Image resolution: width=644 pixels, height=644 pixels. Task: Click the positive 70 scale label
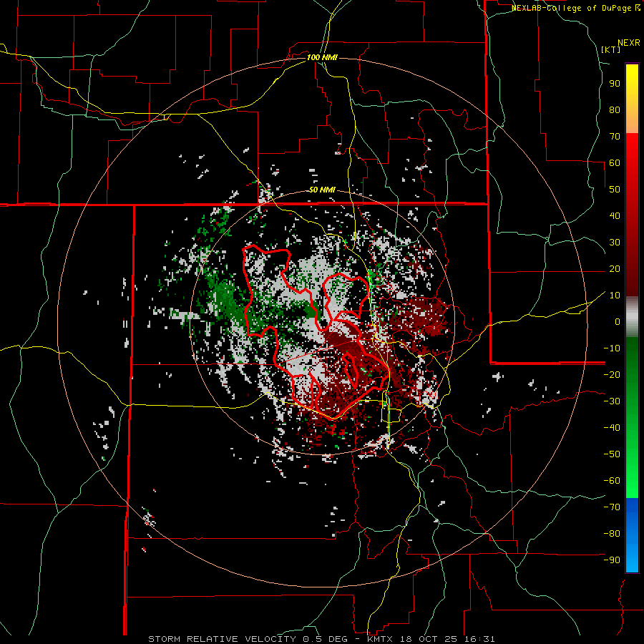tap(615, 137)
